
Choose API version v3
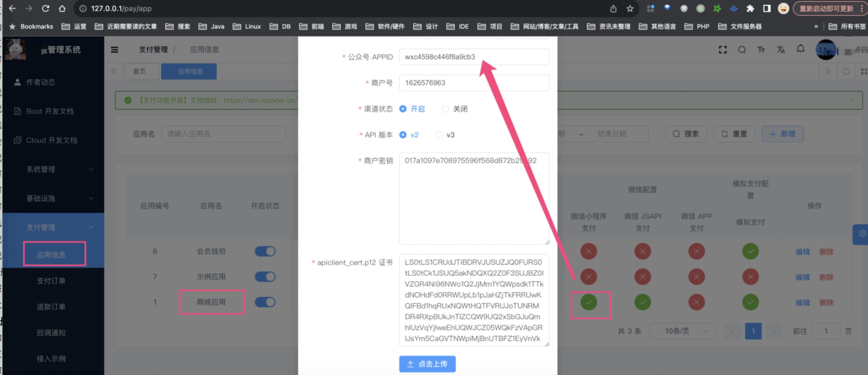point(445,135)
